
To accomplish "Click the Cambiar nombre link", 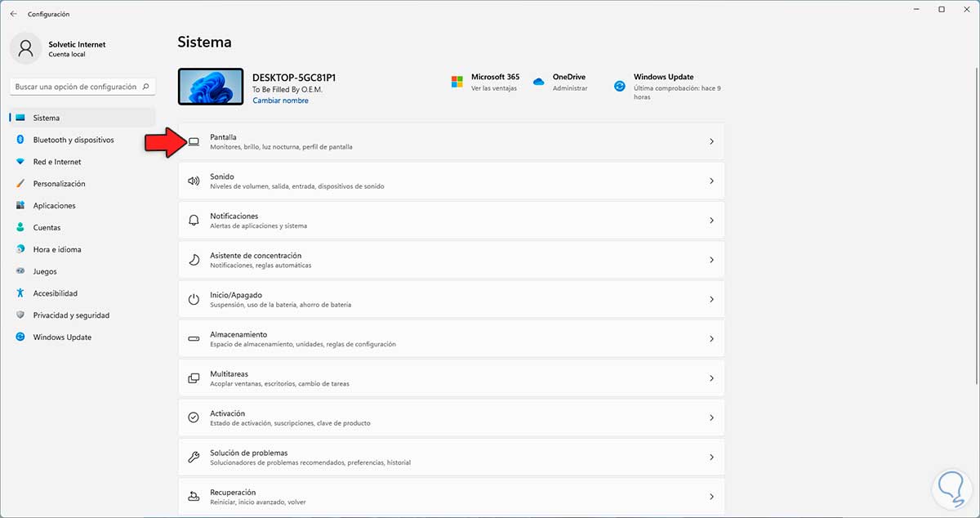I will click(x=280, y=100).
